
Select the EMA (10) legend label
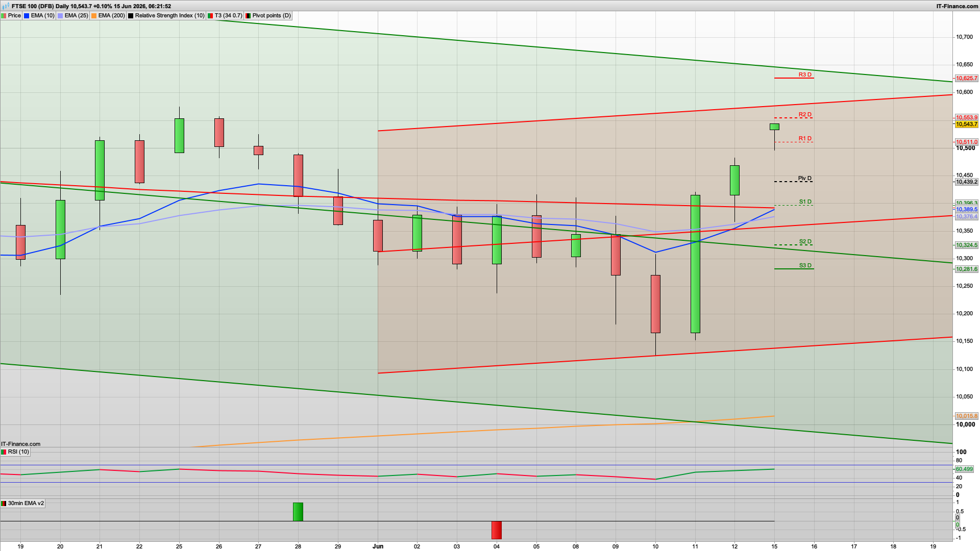coord(42,16)
